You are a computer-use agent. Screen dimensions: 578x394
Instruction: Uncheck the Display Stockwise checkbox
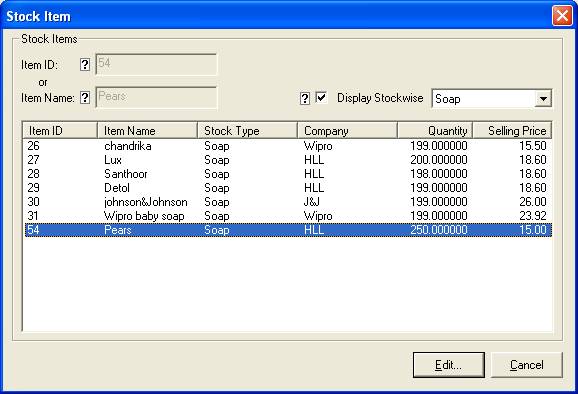[x=322, y=98]
